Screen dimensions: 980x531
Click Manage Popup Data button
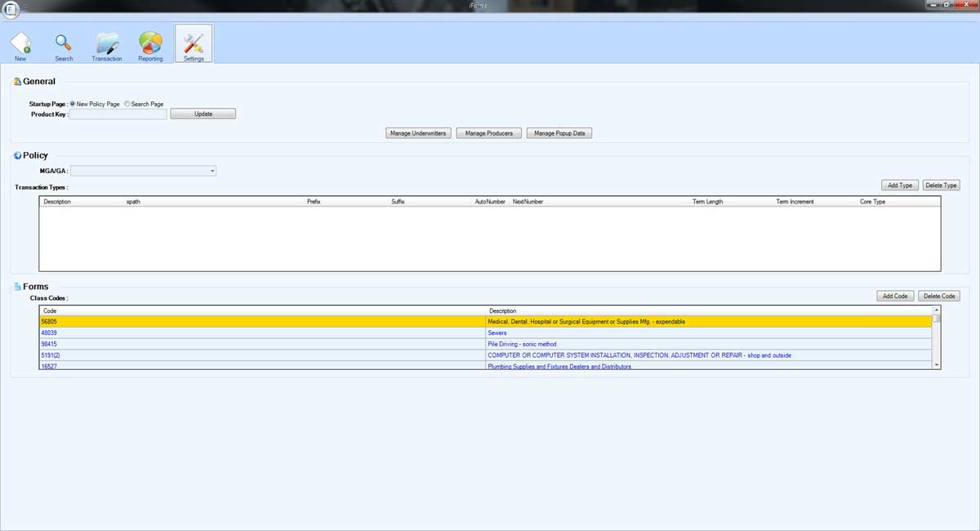pyautogui.click(x=559, y=133)
